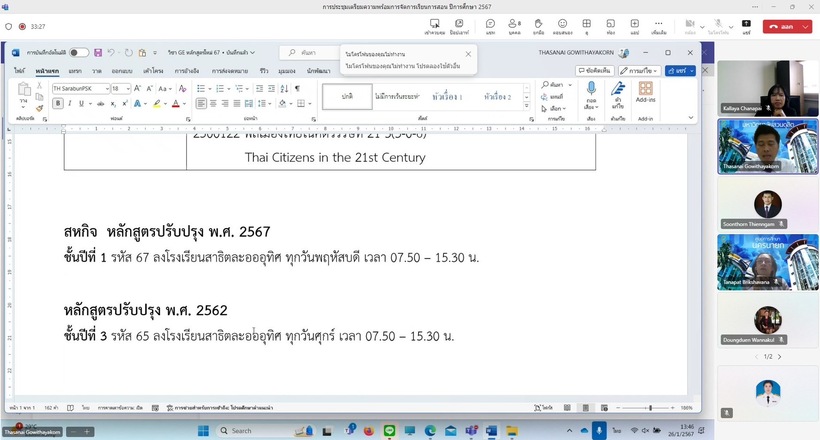Toggle Bold formatting

click(58, 104)
